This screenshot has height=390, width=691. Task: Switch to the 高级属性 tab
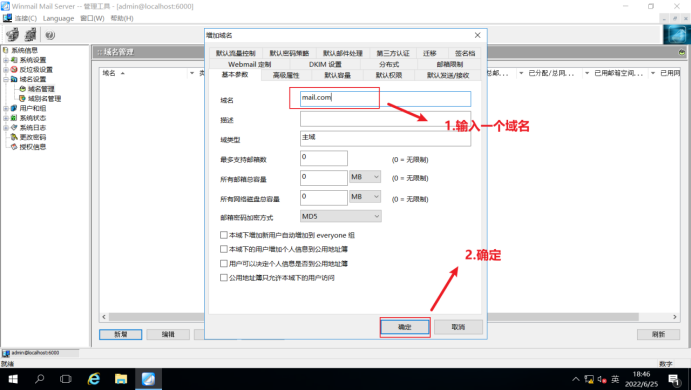tap(286, 75)
